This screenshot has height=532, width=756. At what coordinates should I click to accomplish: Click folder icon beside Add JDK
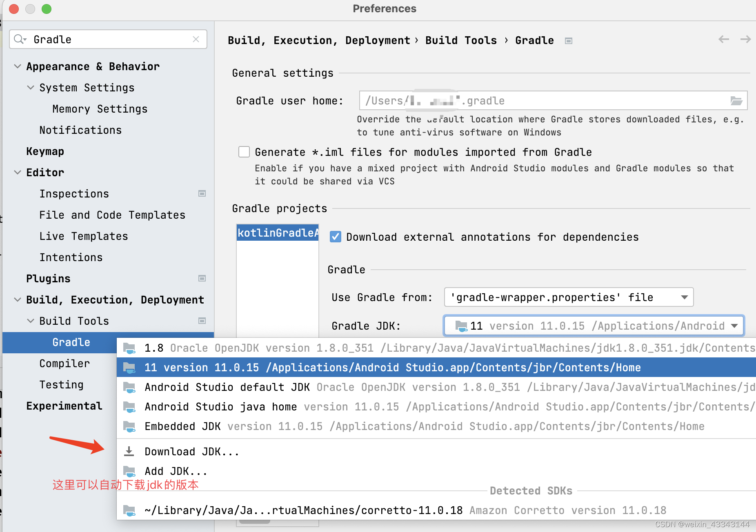(x=129, y=471)
